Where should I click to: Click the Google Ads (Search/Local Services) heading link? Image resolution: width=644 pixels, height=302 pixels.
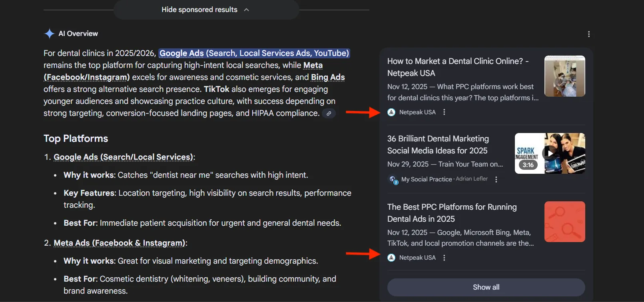tap(123, 157)
